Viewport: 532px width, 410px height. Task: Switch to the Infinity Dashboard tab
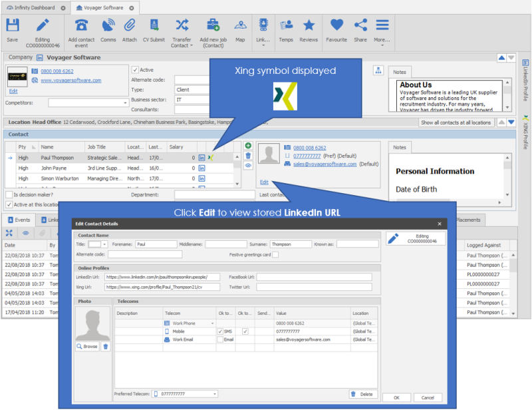tap(35, 8)
